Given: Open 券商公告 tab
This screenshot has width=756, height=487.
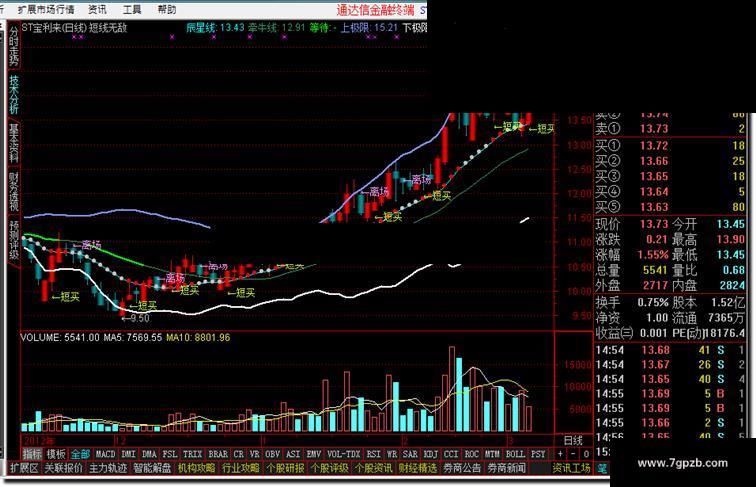Looking at the screenshot, I should tap(462, 468).
